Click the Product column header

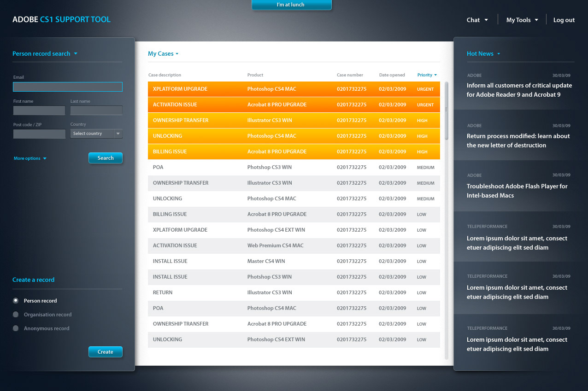coord(255,75)
